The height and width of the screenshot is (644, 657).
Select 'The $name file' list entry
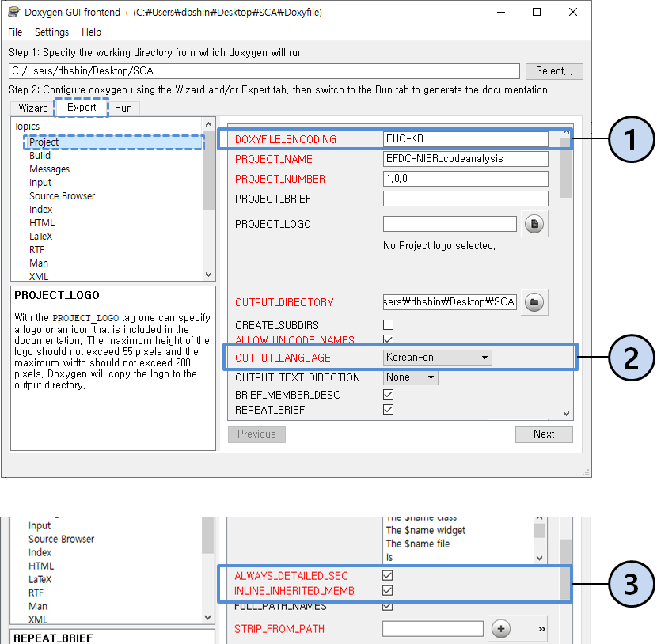(x=418, y=544)
